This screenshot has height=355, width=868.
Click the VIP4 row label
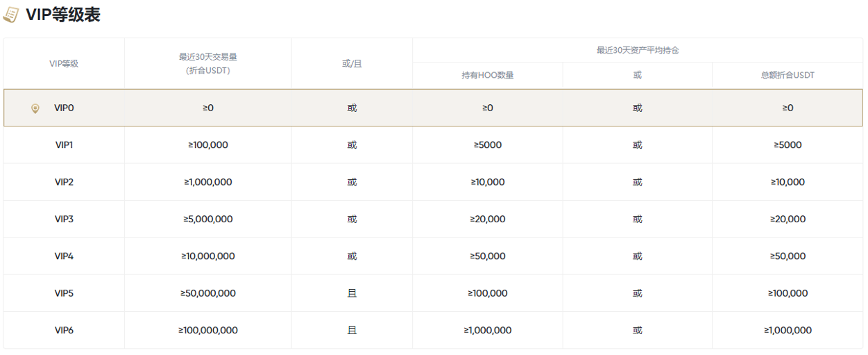click(x=64, y=256)
